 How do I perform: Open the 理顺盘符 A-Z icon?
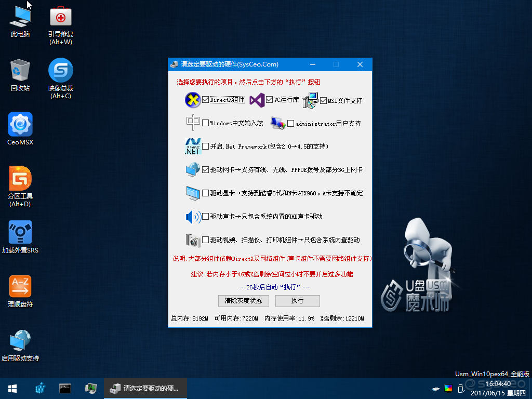click(20, 291)
